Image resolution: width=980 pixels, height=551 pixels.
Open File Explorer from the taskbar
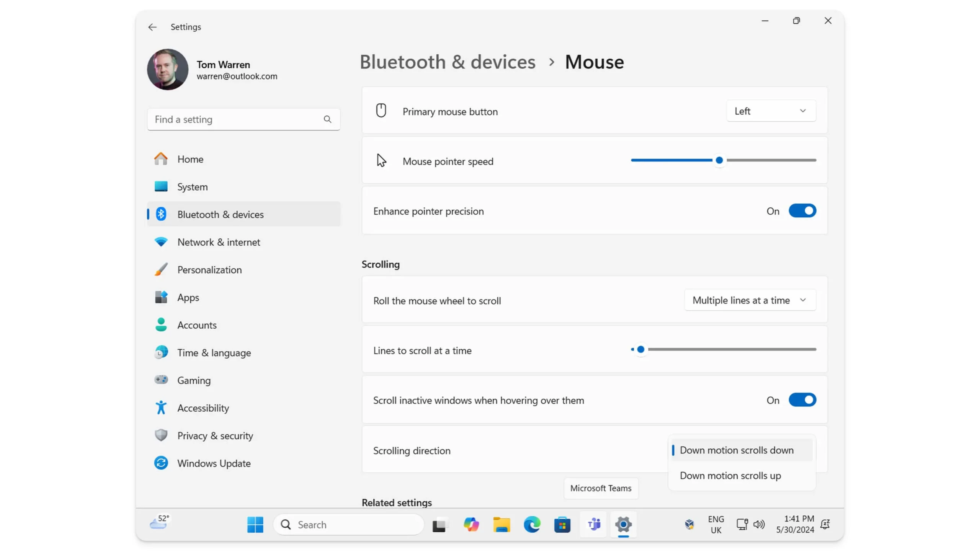501,525
